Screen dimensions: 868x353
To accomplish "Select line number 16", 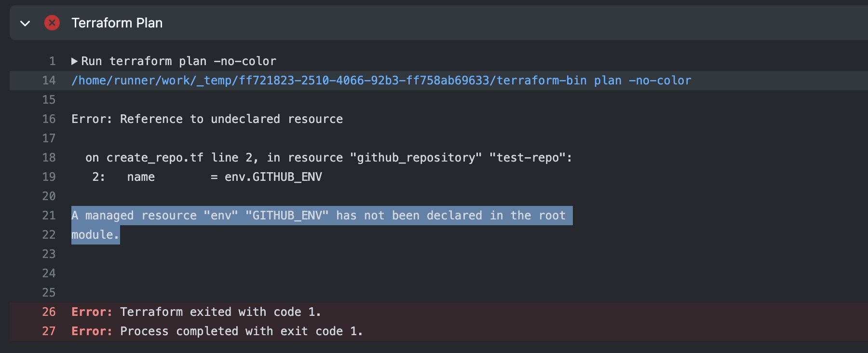I will pos(49,119).
